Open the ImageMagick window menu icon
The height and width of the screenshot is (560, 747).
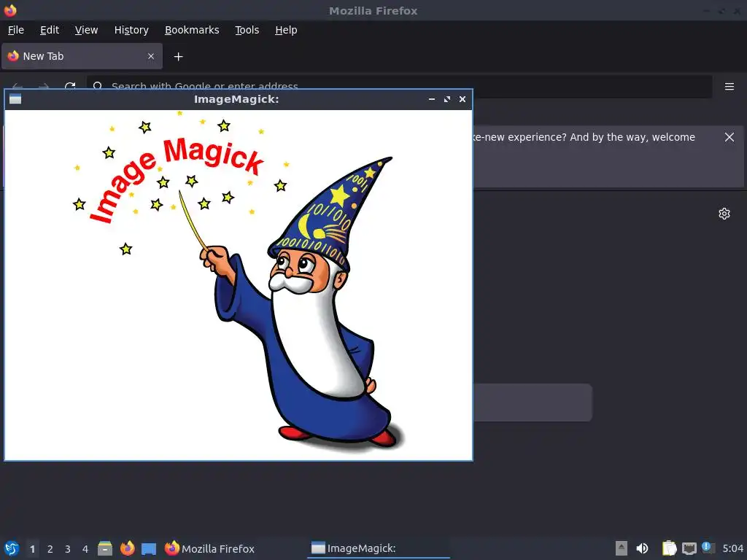pos(15,99)
